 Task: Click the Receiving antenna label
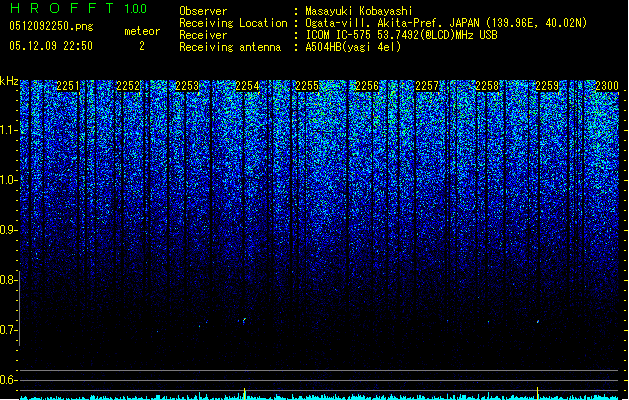[230, 47]
